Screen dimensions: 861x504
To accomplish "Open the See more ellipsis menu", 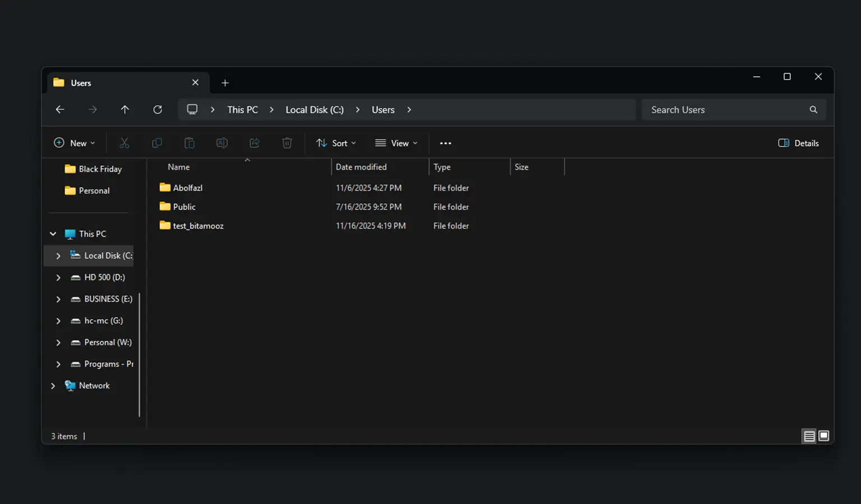I will (446, 143).
